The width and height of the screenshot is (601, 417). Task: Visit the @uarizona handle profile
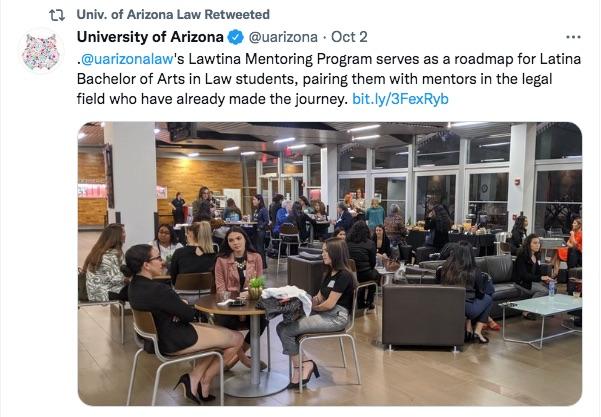tap(283, 37)
